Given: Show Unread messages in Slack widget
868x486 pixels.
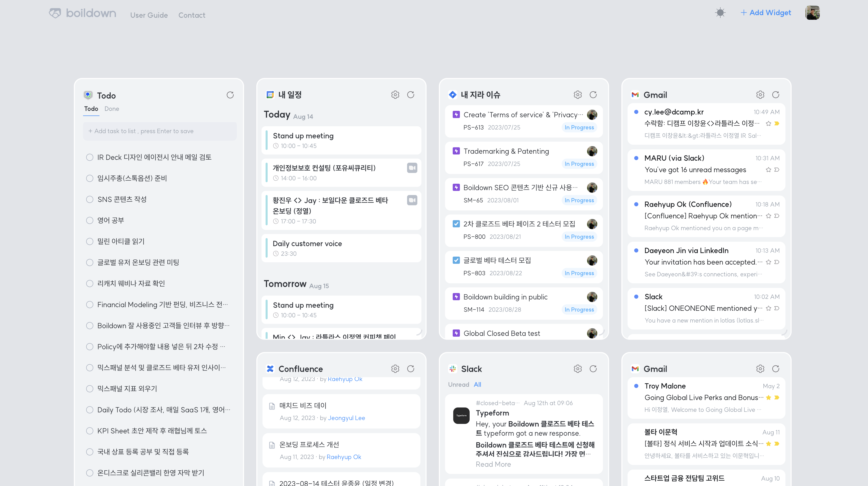Looking at the screenshot, I should 458,384.
